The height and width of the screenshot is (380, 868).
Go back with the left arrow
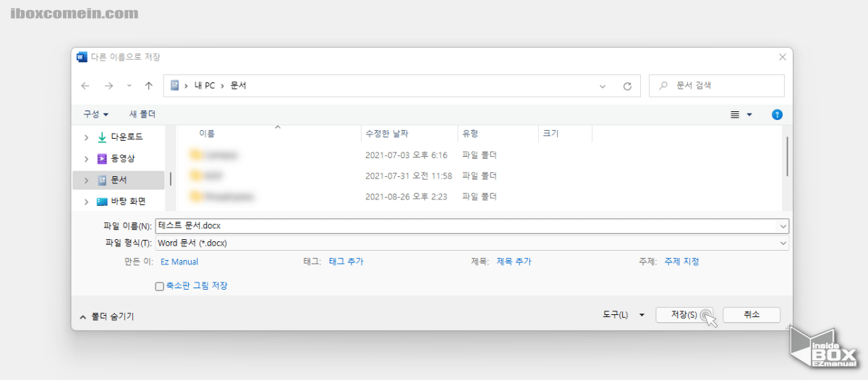click(x=85, y=85)
